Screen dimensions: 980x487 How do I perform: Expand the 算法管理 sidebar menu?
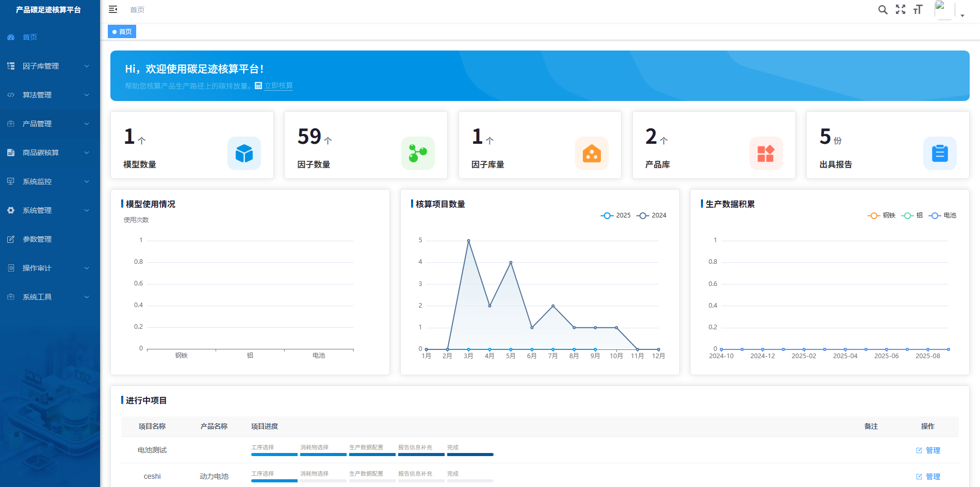pyautogui.click(x=50, y=95)
